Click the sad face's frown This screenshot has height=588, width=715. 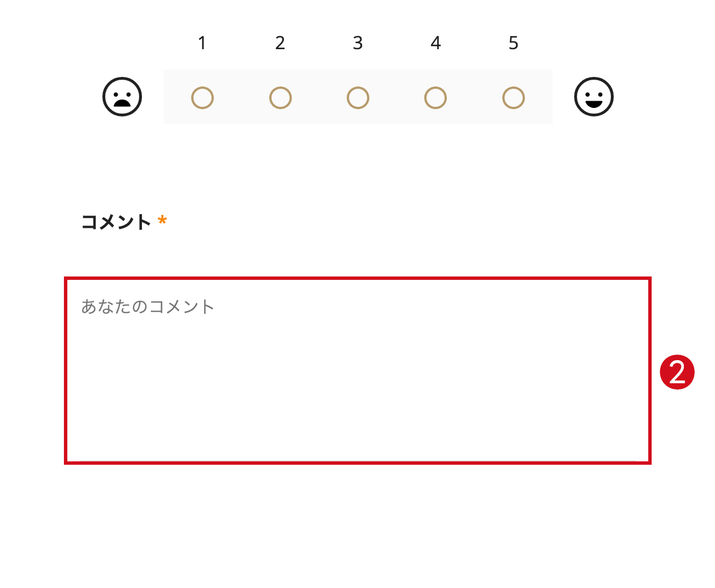[122, 104]
